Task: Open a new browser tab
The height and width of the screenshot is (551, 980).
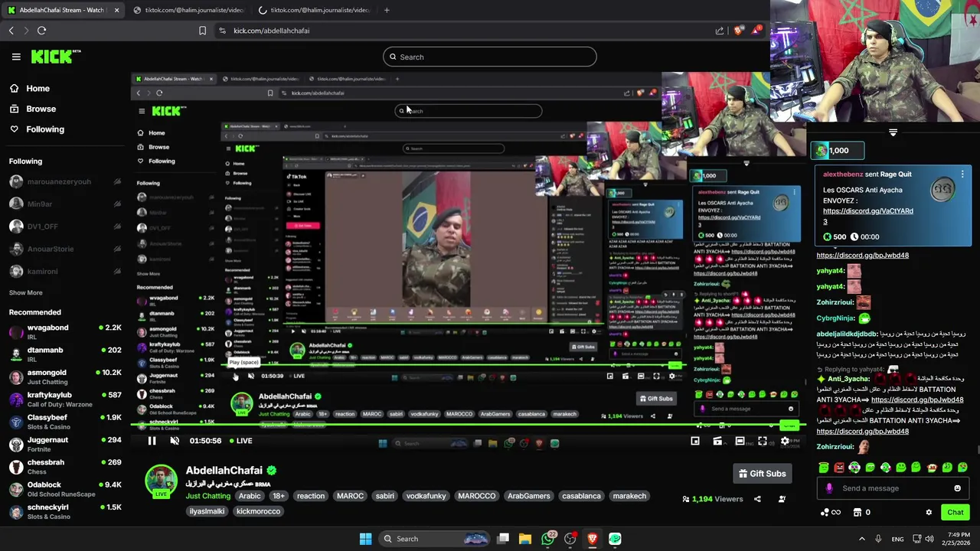Action: tap(387, 10)
